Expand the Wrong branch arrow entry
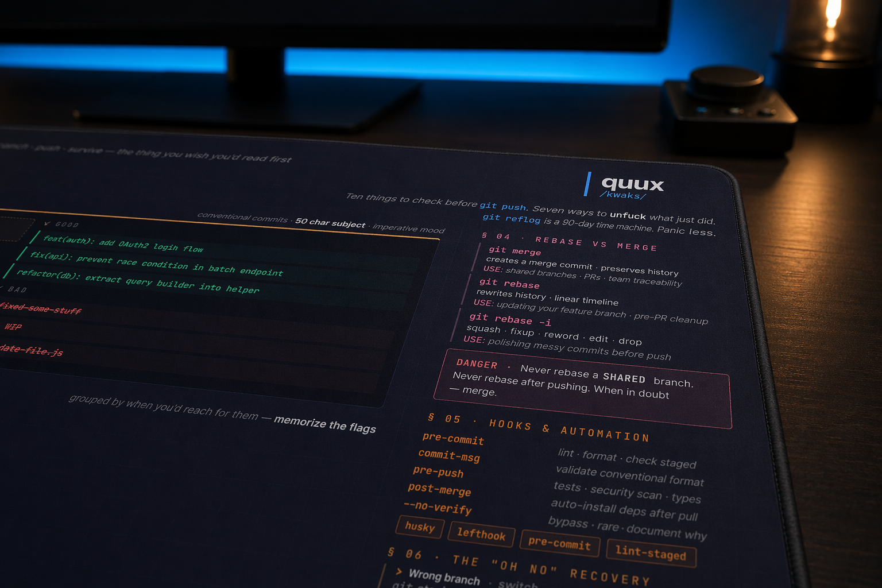 (399, 572)
